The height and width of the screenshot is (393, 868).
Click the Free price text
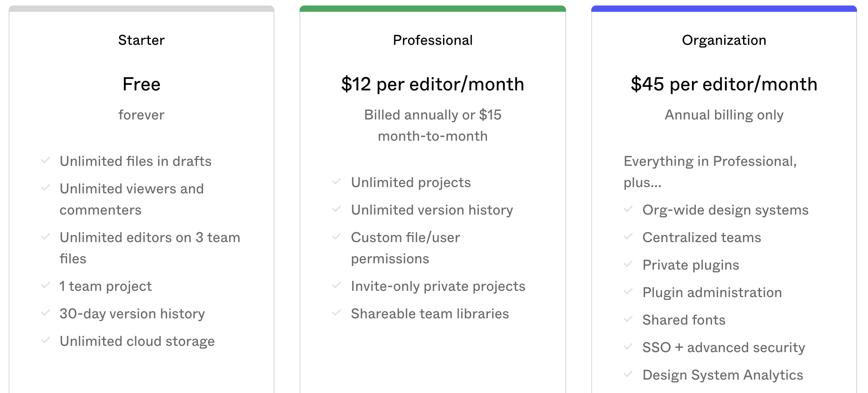142,84
